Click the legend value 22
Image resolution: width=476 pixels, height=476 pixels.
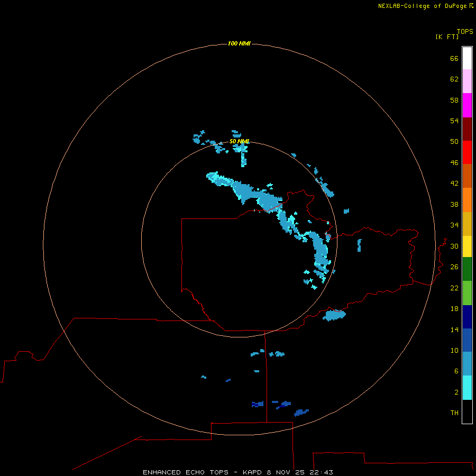[454, 288]
